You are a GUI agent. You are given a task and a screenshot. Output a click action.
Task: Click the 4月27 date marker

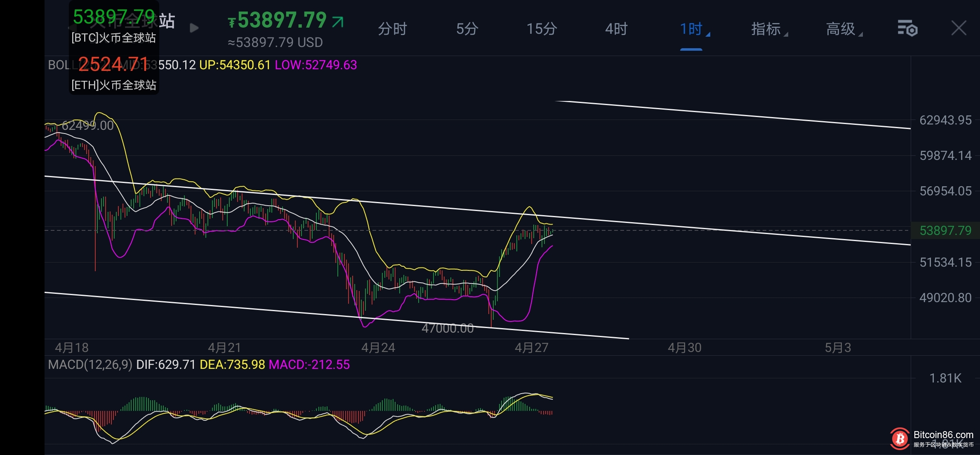[x=531, y=348]
